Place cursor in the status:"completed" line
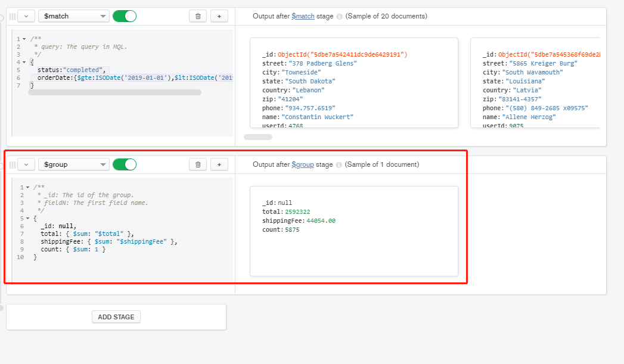The width and height of the screenshot is (624, 364). (72, 70)
